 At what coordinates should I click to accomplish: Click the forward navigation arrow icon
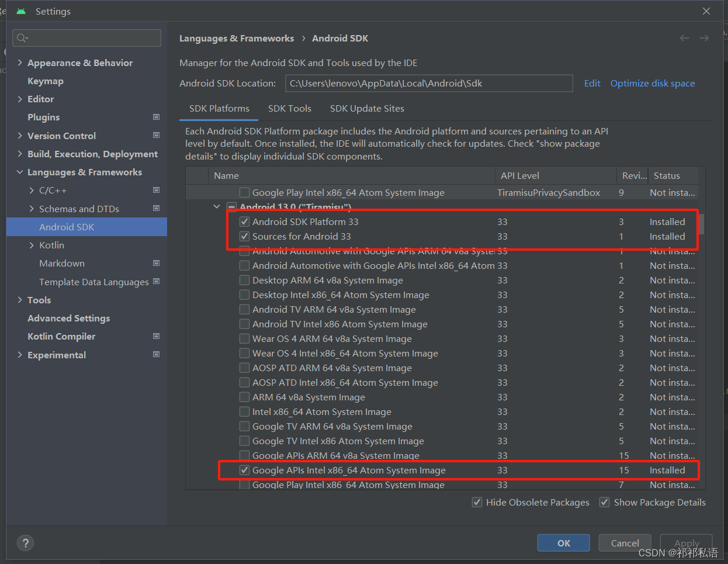tap(704, 38)
